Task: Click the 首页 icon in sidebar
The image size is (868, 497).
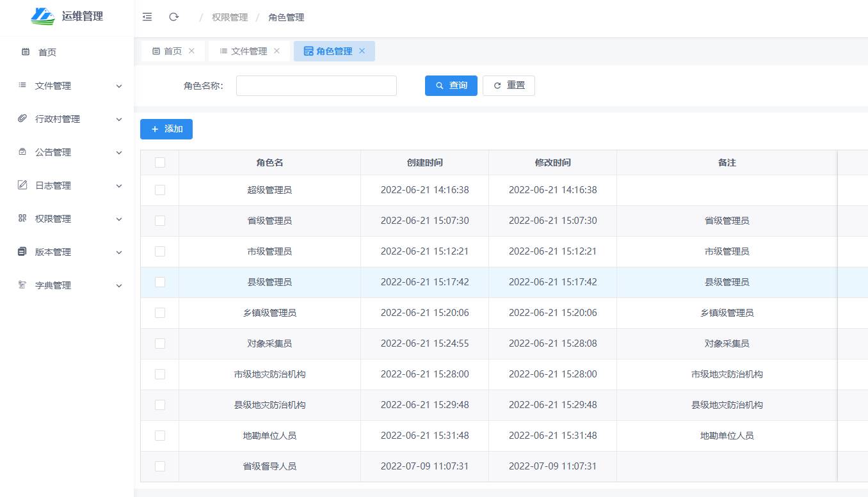Action: tap(26, 52)
